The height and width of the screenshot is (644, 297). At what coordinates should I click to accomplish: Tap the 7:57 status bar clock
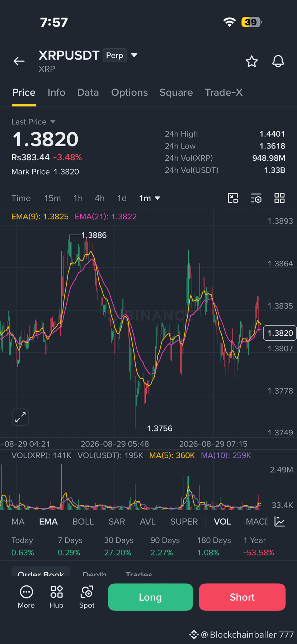[x=54, y=22]
